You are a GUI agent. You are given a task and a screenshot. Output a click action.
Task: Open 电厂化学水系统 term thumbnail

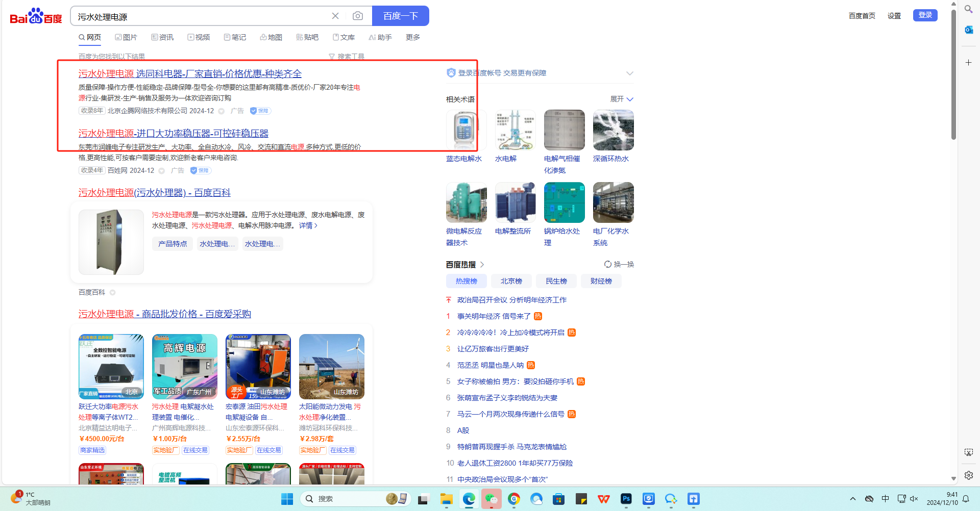click(x=613, y=202)
